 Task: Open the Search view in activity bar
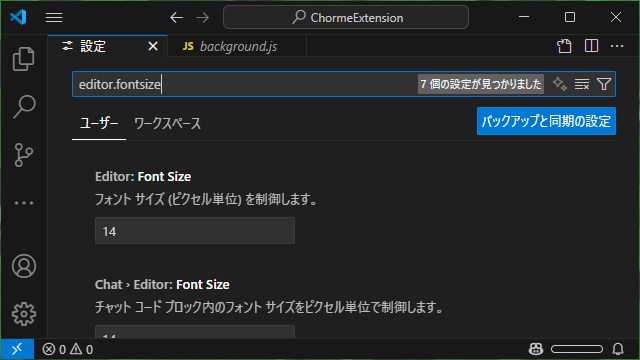(x=24, y=107)
